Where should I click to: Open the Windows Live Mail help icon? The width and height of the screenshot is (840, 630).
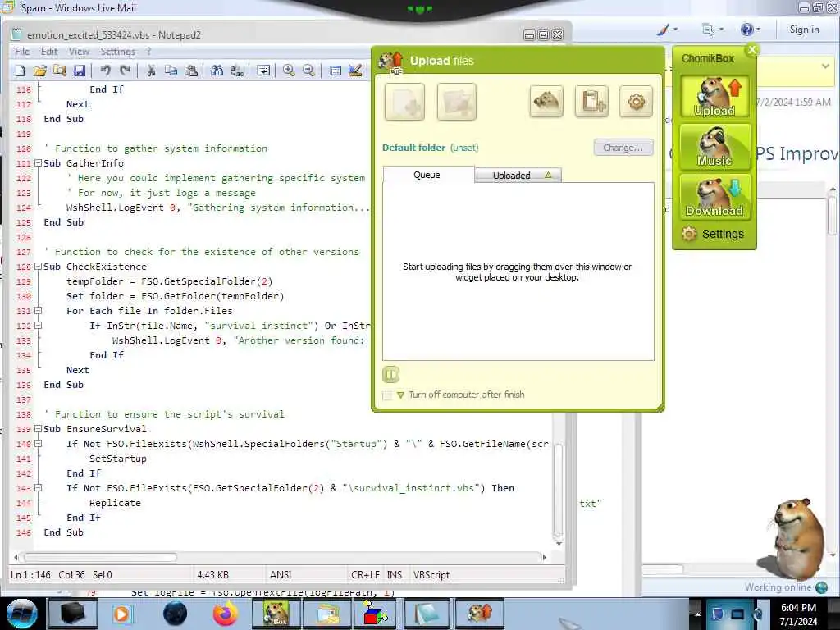(x=746, y=30)
